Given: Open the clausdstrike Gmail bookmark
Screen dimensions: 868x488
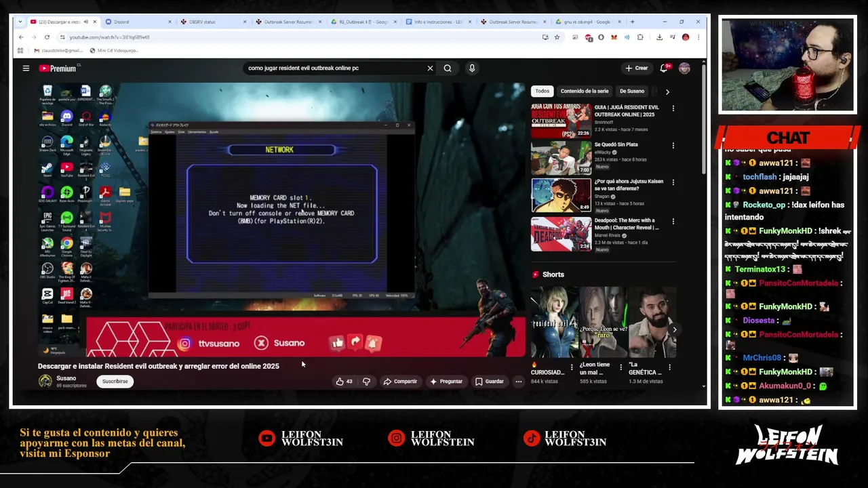Looking at the screenshot, I should [x=58, y=50].
